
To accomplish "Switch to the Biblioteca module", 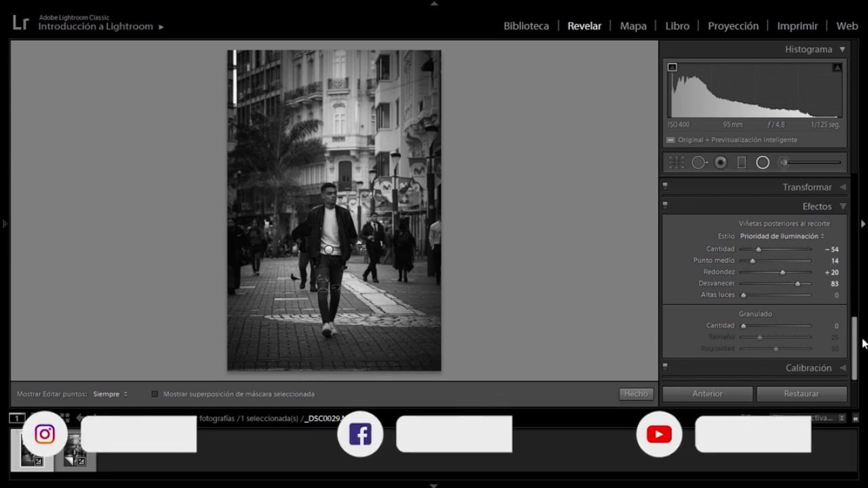I will [526, 26].
